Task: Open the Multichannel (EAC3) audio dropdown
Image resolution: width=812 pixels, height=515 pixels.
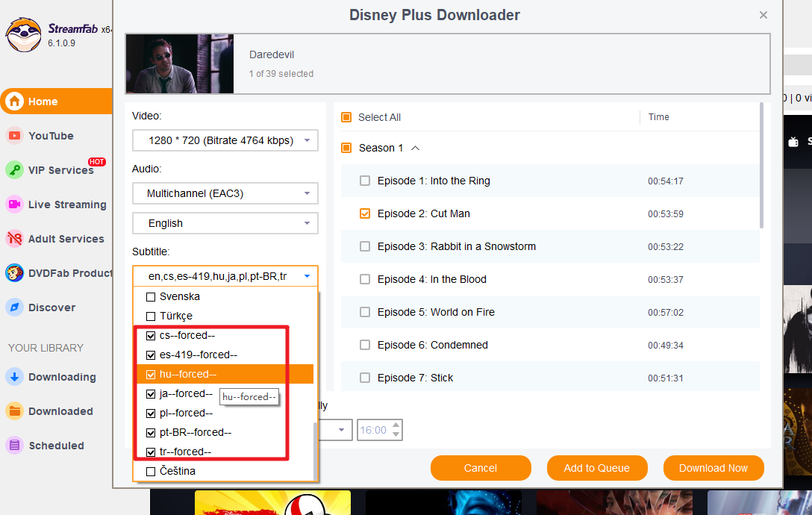Action: tap(225, 193)
